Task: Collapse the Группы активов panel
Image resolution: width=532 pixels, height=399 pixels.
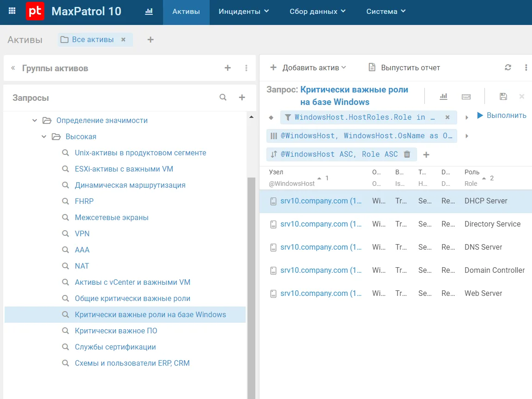Action: [x=13, y=68]
